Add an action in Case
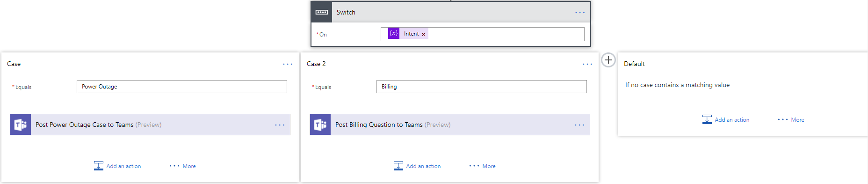 pos(117,166)
